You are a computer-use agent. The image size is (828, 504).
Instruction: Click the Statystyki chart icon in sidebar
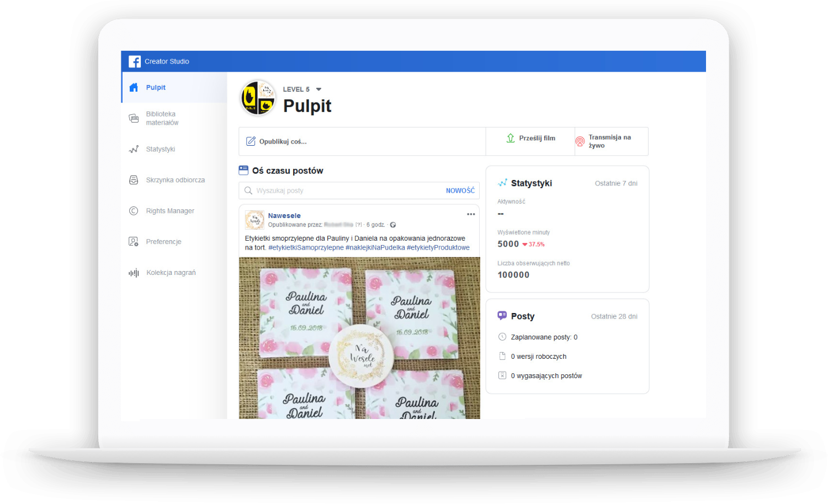134,150
